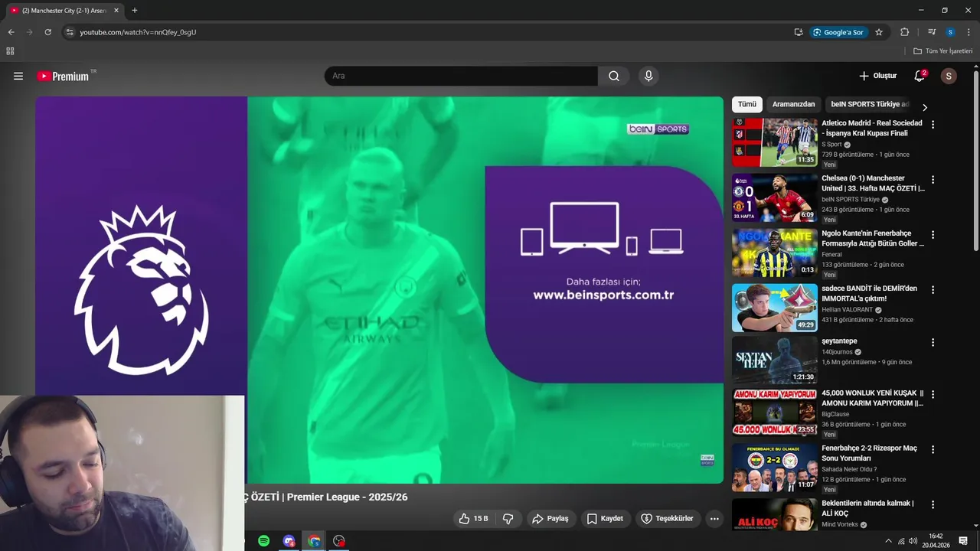
Task: Open the Chrome extensions puzzle icon
Action: point(904,32)
